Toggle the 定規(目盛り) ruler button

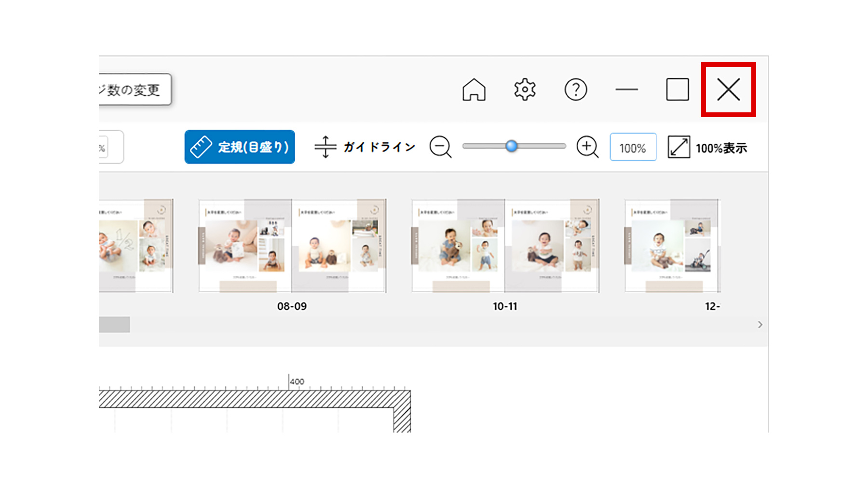click(240, 147)
